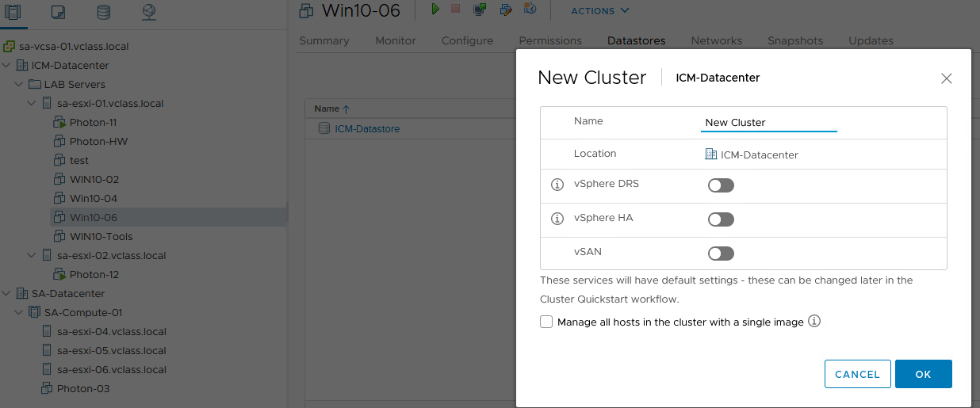Click the SA-Datacenter datacenter icon
Image resolution: width=980 pixels, height=408 pixels.
[x=22, y=293]
